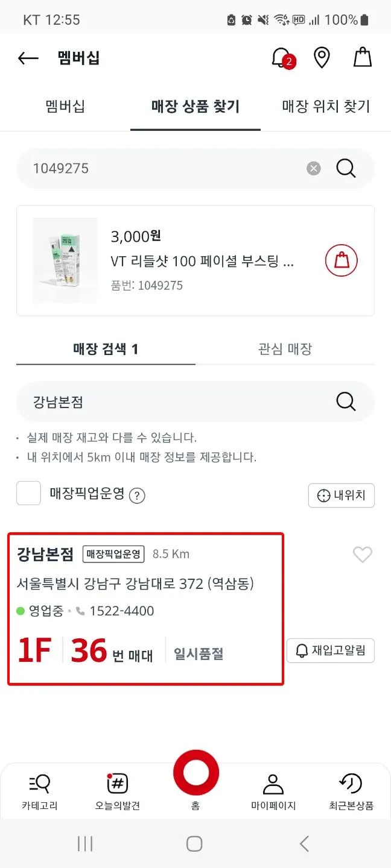Switch to the 멤버십 tab
Image resolution: width=391 pixels, height=868 pixels.
pyautogui.click(x=64, y=106)
